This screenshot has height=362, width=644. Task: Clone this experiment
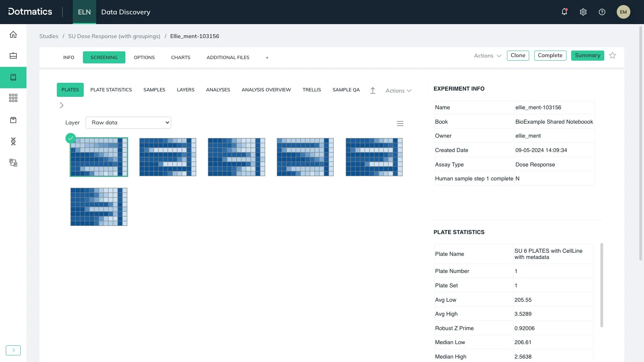tap(518, 55)
